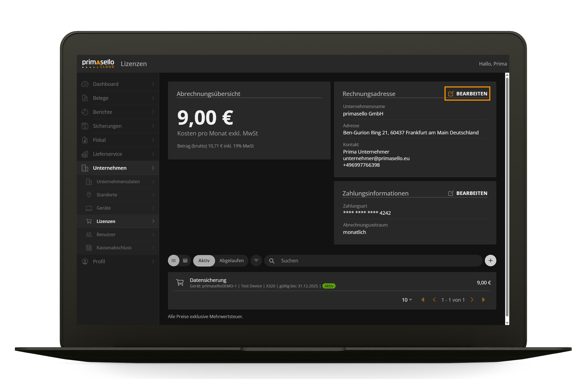Switch to grid view for licenses

pos(185,261)
